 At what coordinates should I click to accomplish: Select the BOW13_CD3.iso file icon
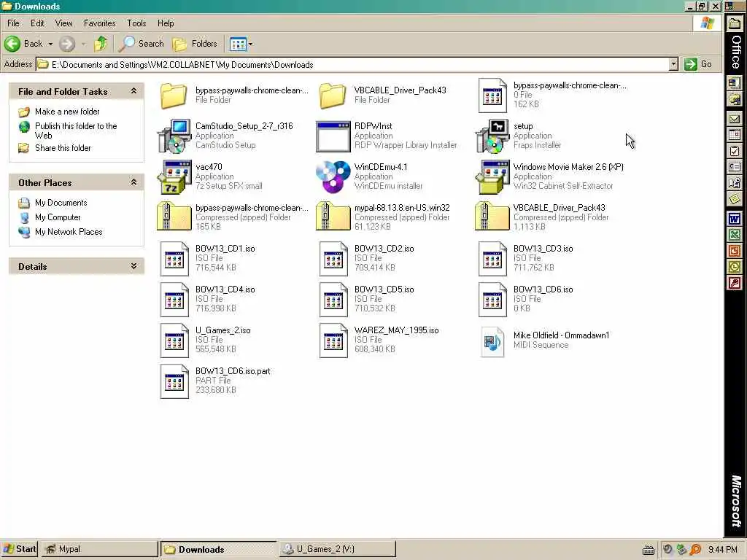coord(492,259)
